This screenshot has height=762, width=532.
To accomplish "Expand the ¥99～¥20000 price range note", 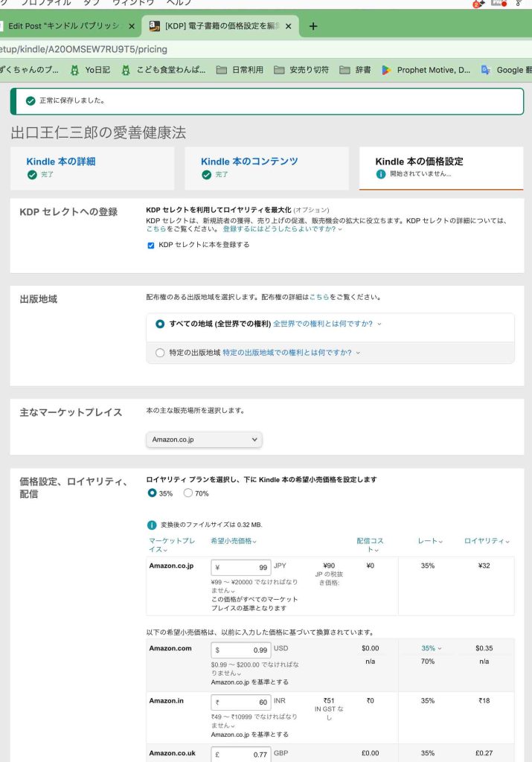I will (254, 586).
